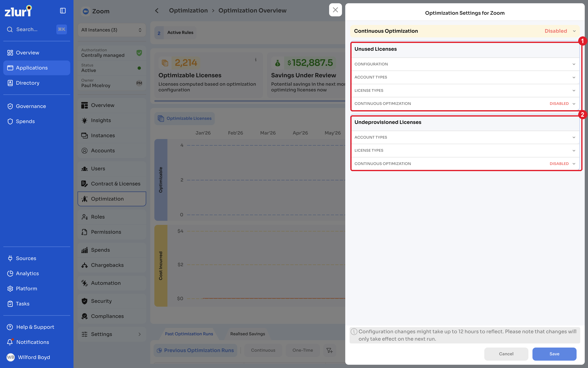Click the Zluri logo
Screen dimensions: 588x368
pyautogui.click(x=18, y=11)
